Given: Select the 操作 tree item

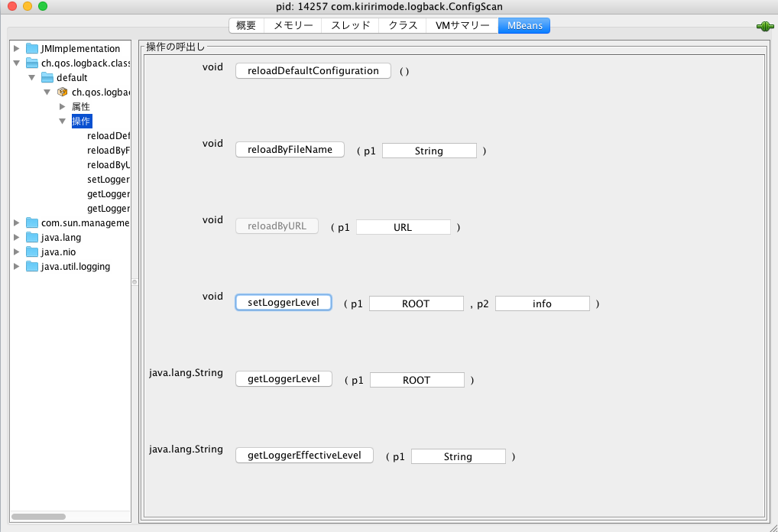Looking at the screenshot, I should pos(81,121).
